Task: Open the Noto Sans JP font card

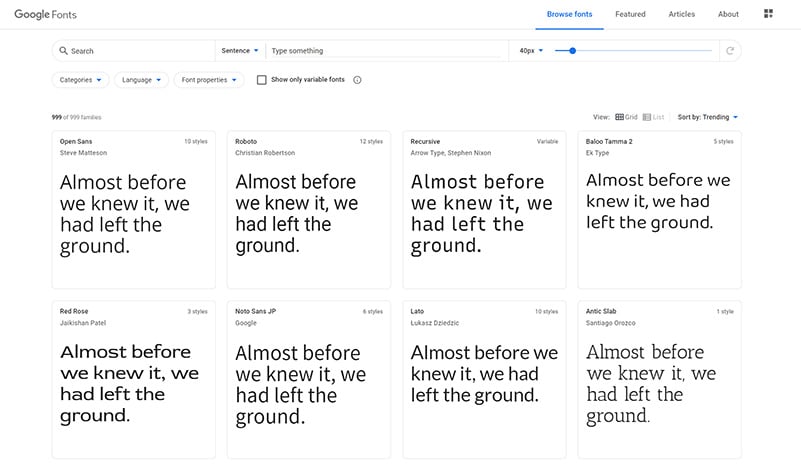Action: point(309,380)
